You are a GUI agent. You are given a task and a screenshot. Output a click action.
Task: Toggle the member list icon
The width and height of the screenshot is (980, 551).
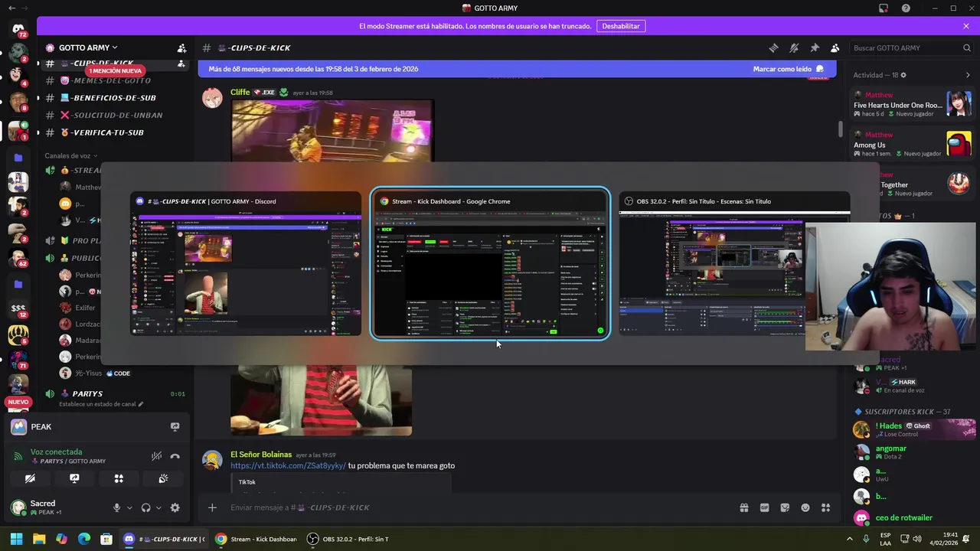coord(835,47)
